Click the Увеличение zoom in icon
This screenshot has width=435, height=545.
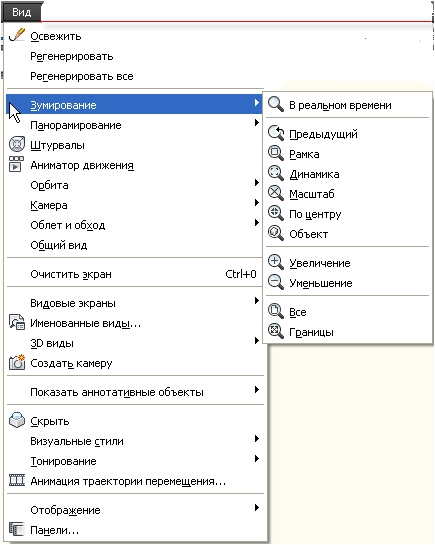point(276,262)
